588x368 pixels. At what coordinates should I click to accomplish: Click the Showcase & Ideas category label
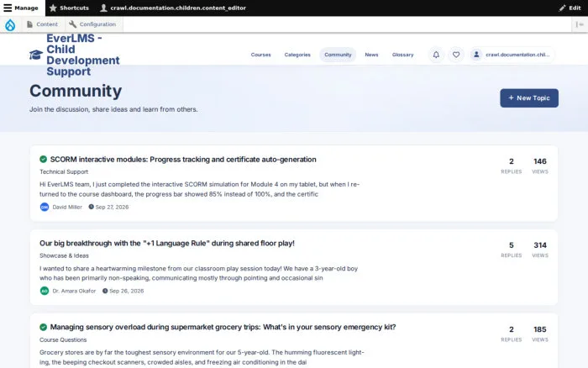64,256
